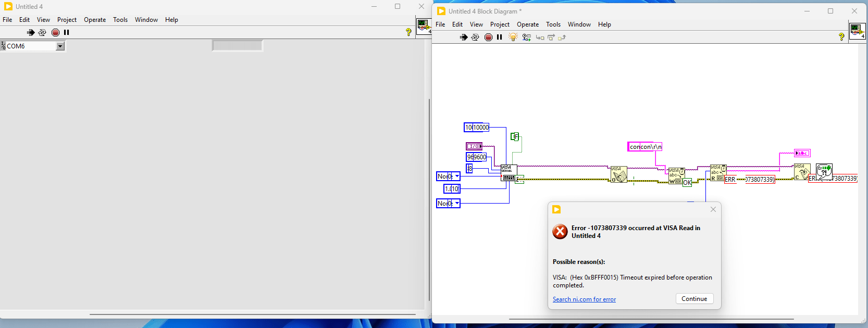Click Run Continuously in the Block Diagram toolbar
This screenshot has height=328, width=868.
[x=475, y=37]
